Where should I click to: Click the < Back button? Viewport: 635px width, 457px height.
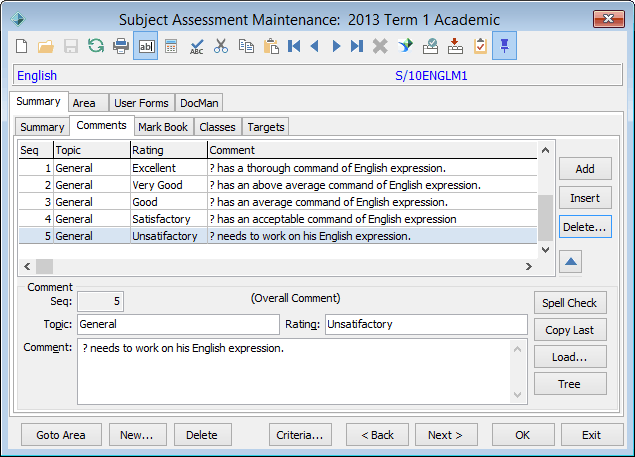tap(377, 435)
